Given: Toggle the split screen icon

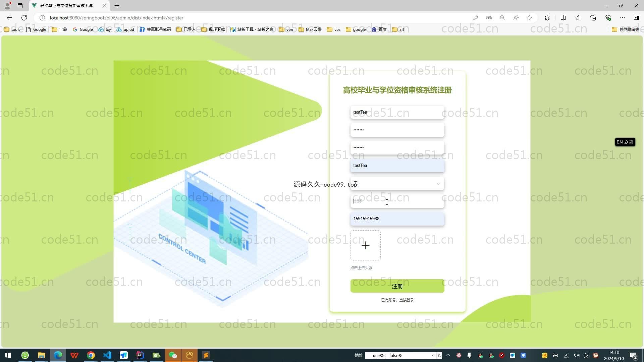Looking at the screenshot, I should 563,18.
